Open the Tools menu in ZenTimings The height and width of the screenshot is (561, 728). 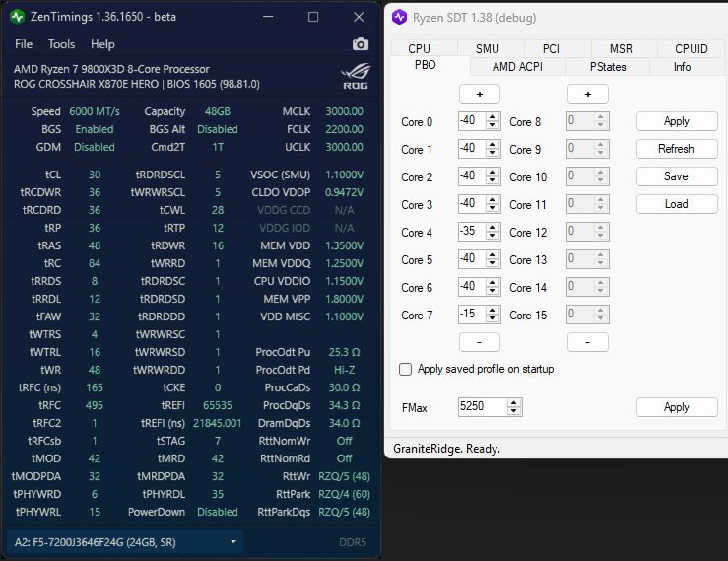point(61,44)
